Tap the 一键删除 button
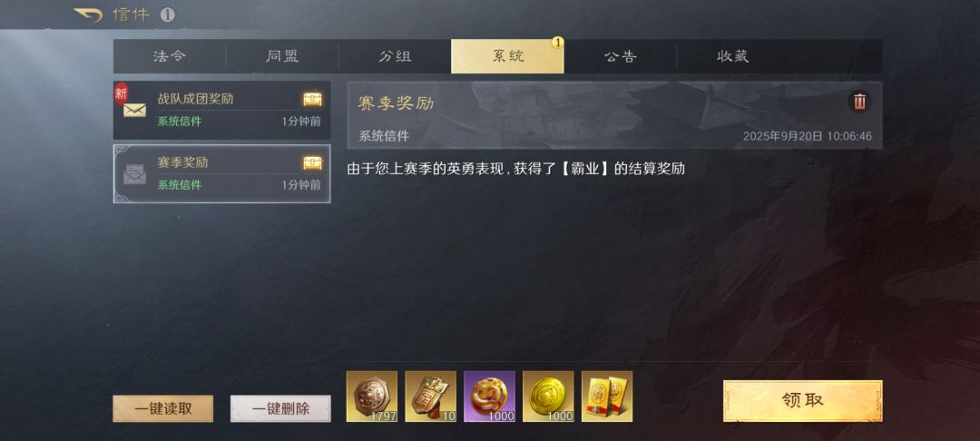Viewport: 980px width, 441px height. [x=280, y=409]
